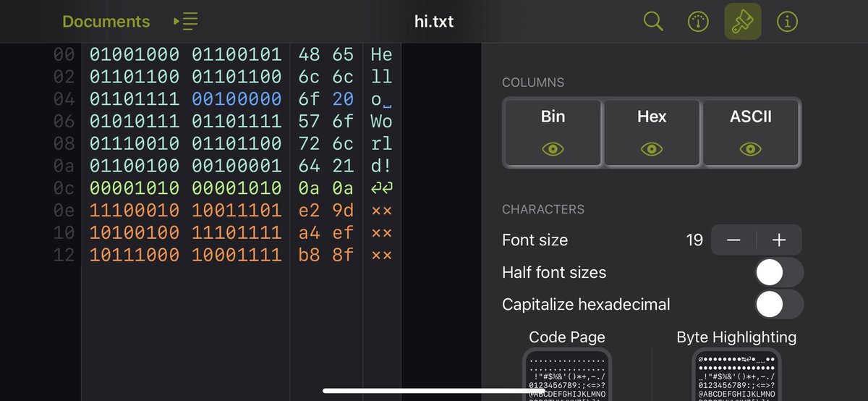Tap the COLUMNS section heading
This screenshot has height=401, width=868.
click(533, 83)
